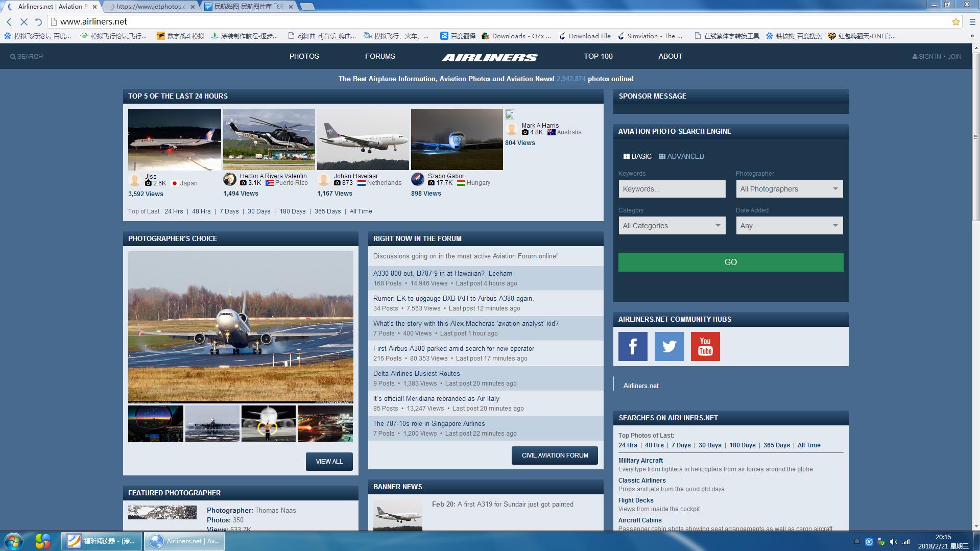Open the white airliner landing thumbnail
Screen dimensions: 980x551
point(363,139)
